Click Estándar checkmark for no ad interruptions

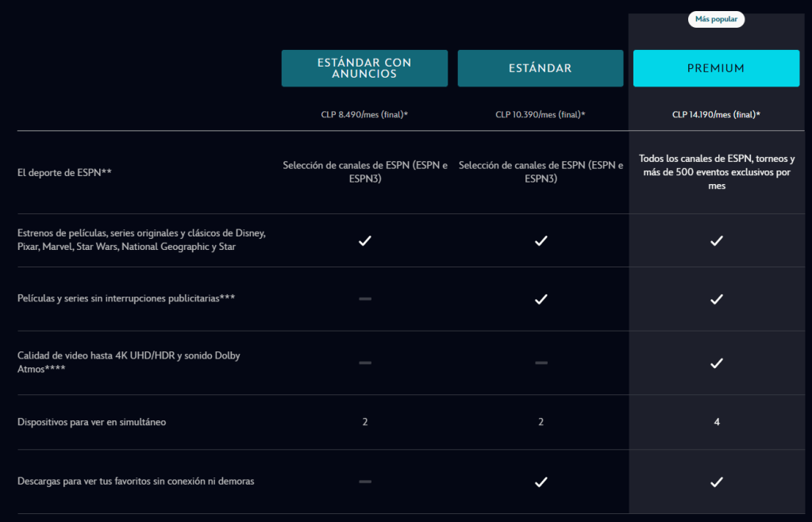[x=541, y=299]
